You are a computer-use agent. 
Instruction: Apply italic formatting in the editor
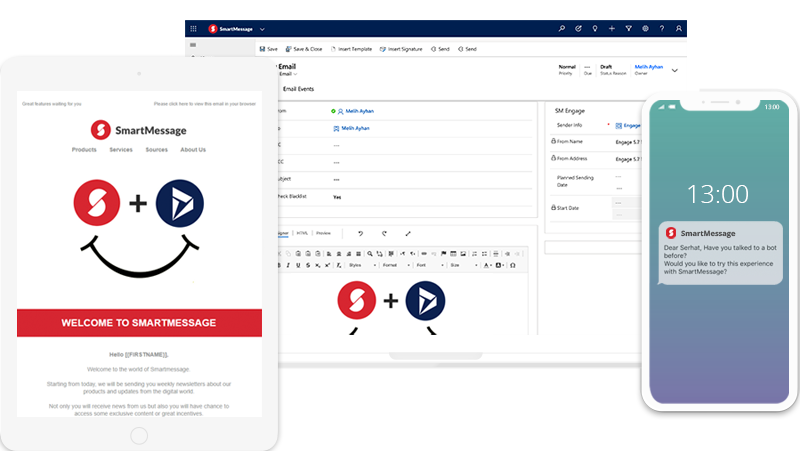click(x=288, y=265)
